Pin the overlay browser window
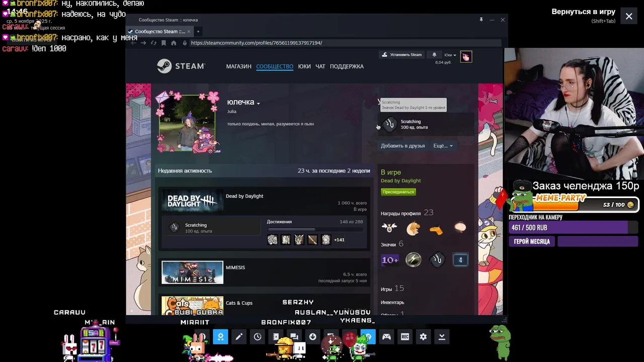 (x=481, y=20)
